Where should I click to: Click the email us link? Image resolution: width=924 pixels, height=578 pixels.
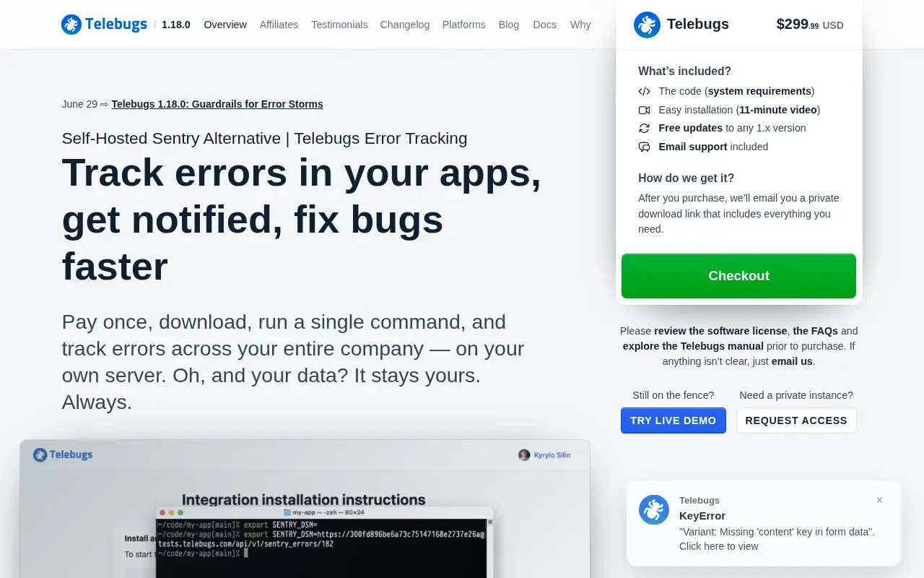pos(792,361)
